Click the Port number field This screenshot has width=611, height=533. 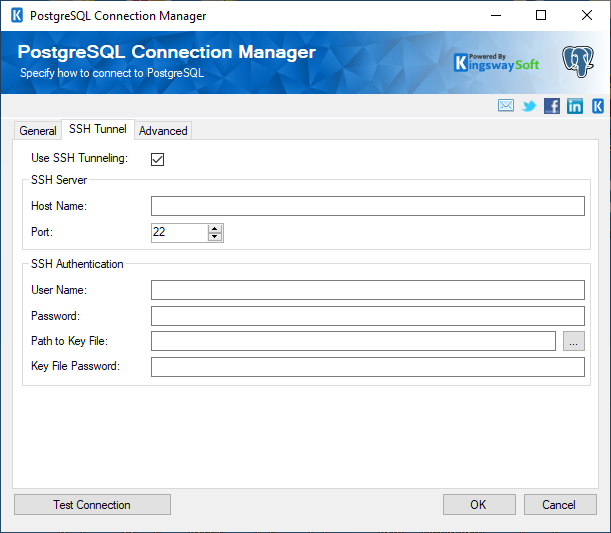pos(180,233)
